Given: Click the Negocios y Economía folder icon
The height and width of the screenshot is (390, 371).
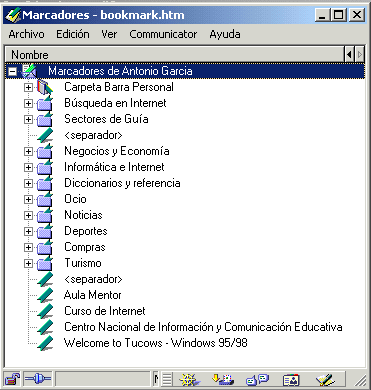Looking at the screenshot, I should 45,151.
